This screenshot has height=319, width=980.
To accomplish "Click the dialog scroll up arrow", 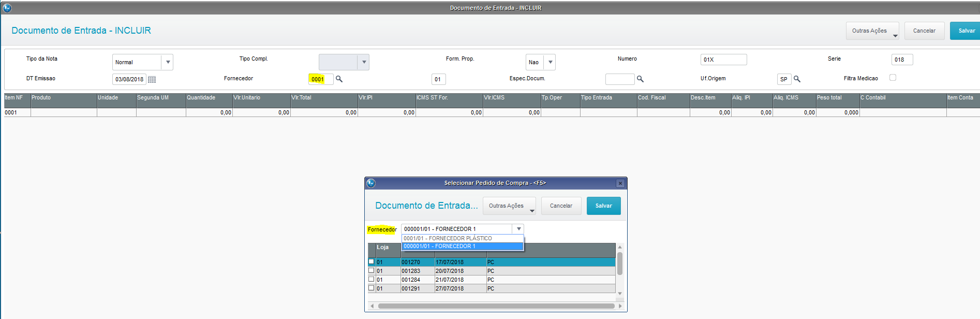I will [619, 247].
